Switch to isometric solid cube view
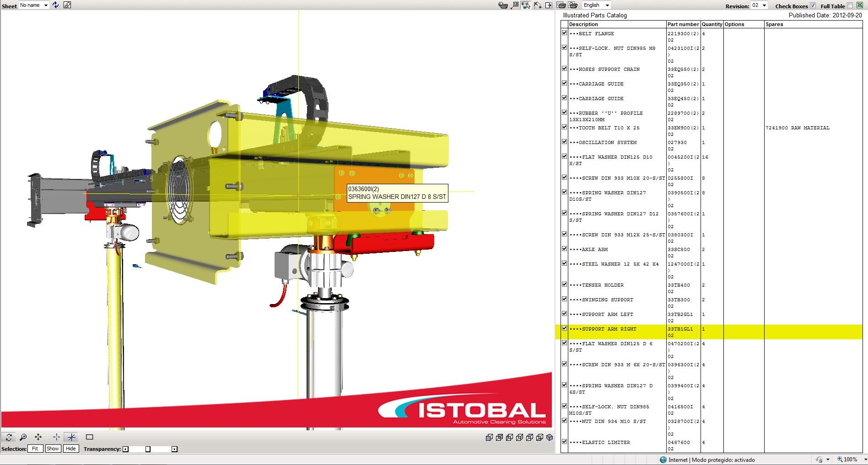868x465 pixels. tap(550, 438)
